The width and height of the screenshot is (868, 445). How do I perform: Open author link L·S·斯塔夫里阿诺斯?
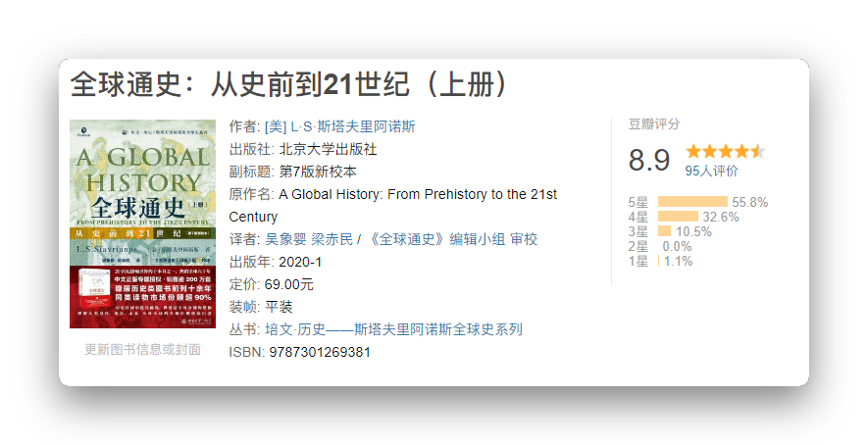click(340, 126)
